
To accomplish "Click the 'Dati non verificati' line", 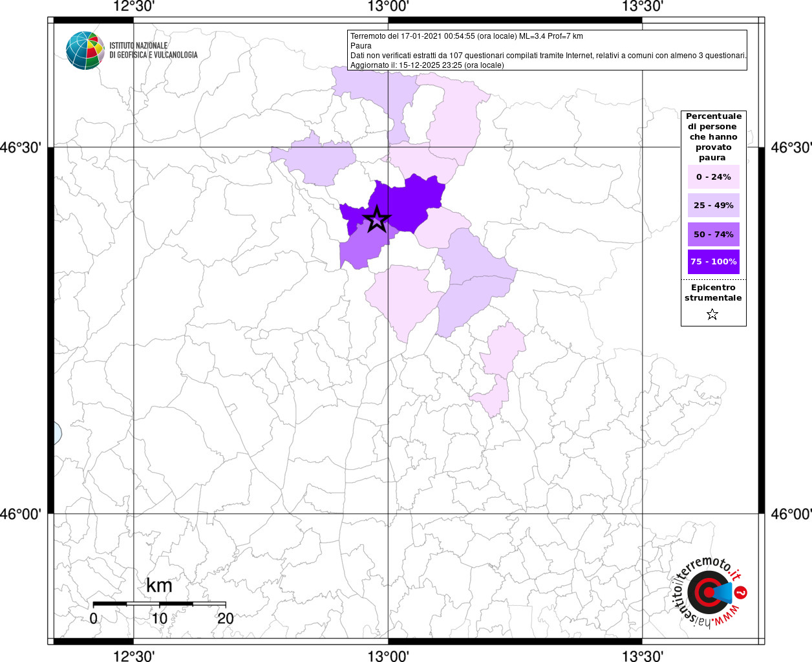I will (x=548, y=56).
